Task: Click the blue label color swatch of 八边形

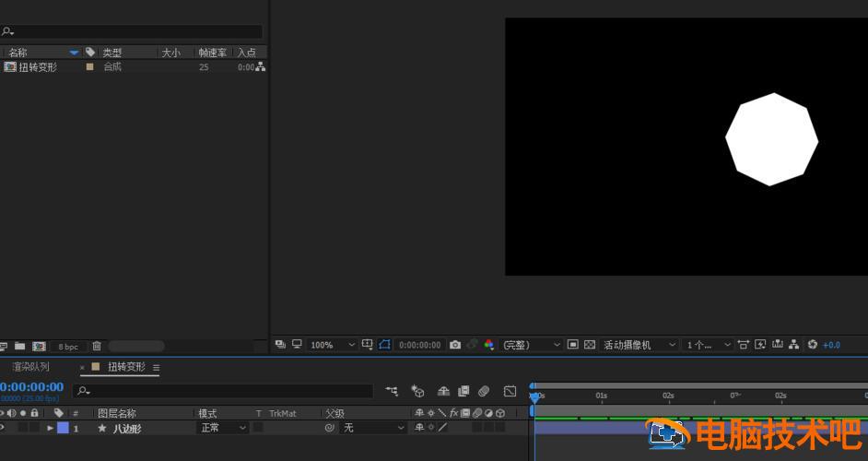Action: click(x=63, y=429)
